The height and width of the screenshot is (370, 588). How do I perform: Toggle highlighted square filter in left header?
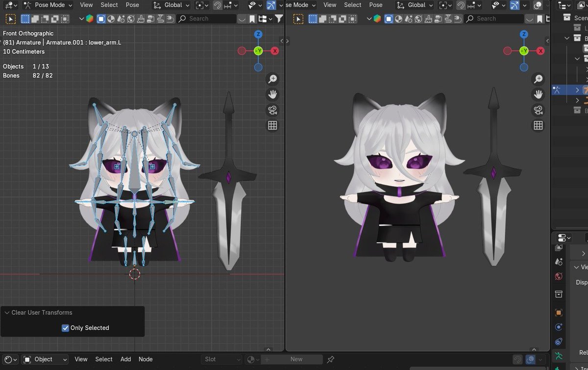(101, 19)
